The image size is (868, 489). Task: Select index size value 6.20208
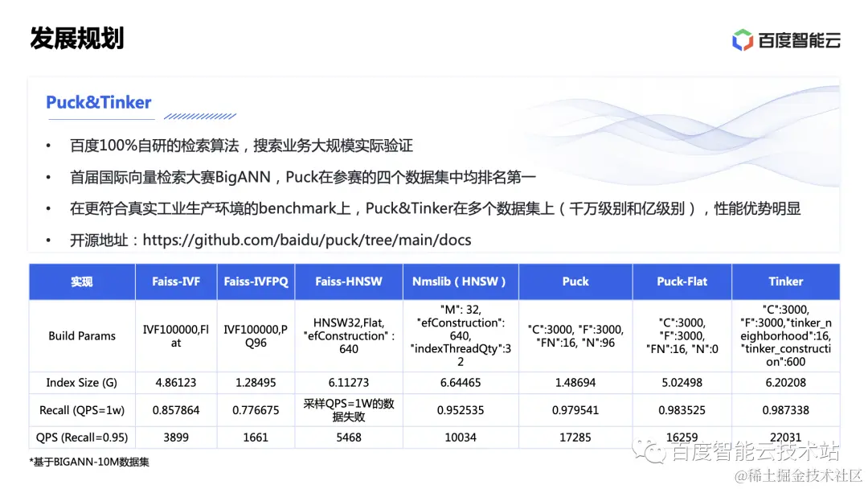tap(785, 383)
